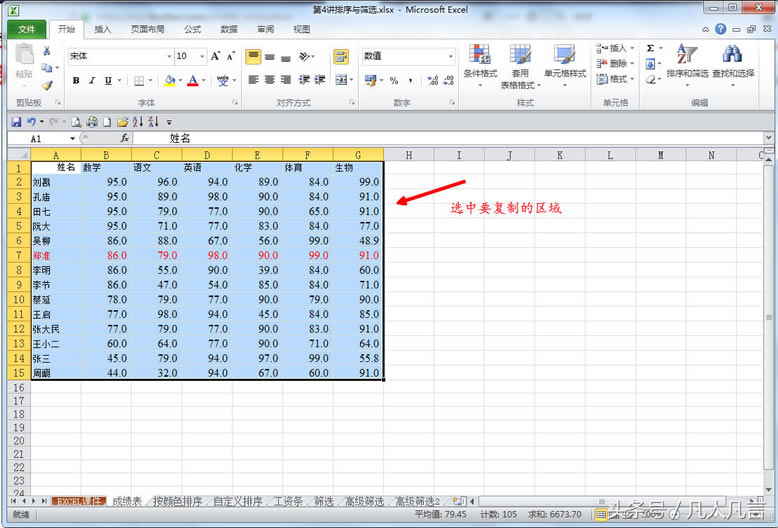Click the insert function fx icon

coord(124,138)
